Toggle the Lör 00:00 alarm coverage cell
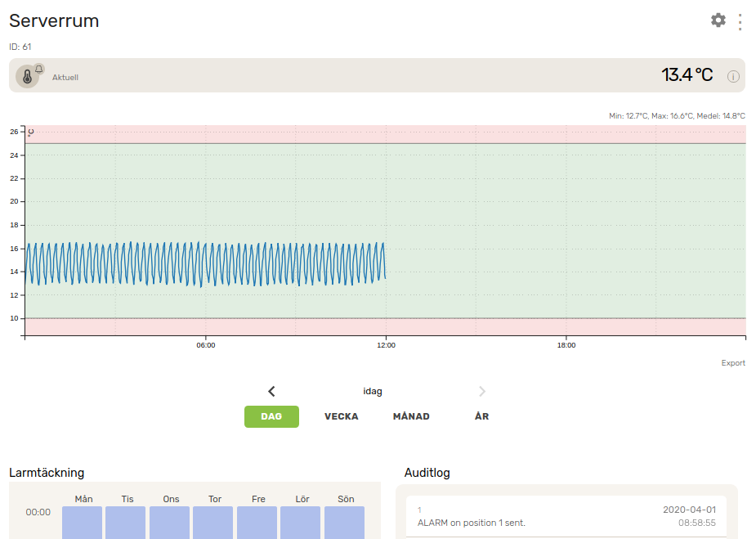Image resolution: width=756 pixels, height=539 pixels. coord(300,522)
